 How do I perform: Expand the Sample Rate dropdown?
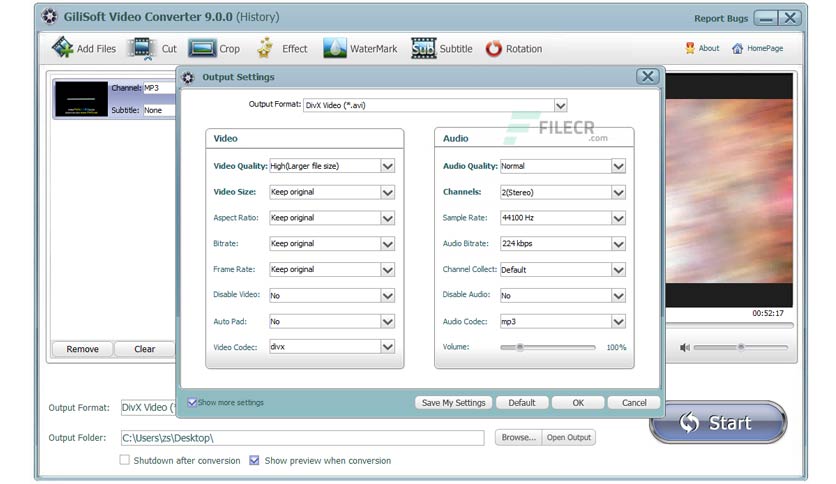pos(618,218)
